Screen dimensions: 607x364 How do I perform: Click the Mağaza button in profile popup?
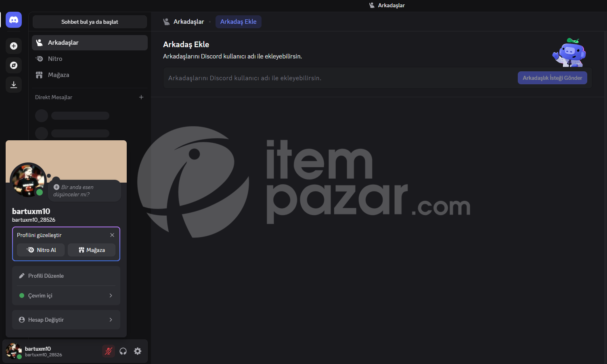tap(92, 250)
